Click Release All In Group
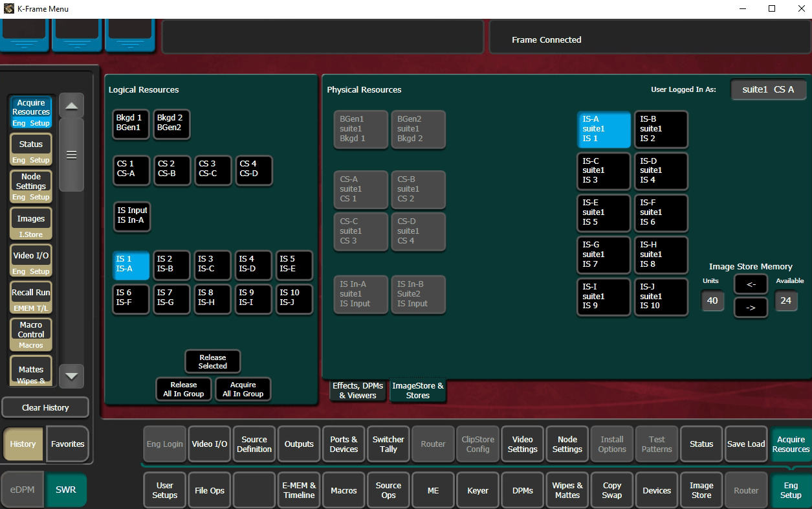The height and width of the screenshot is (509, 812). [x=184, y=389]
